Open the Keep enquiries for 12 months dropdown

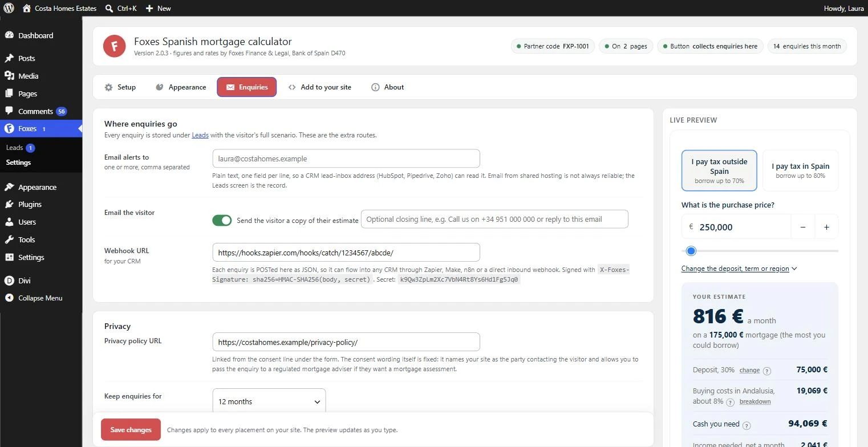pyautogui.click(x=269, y=401)
